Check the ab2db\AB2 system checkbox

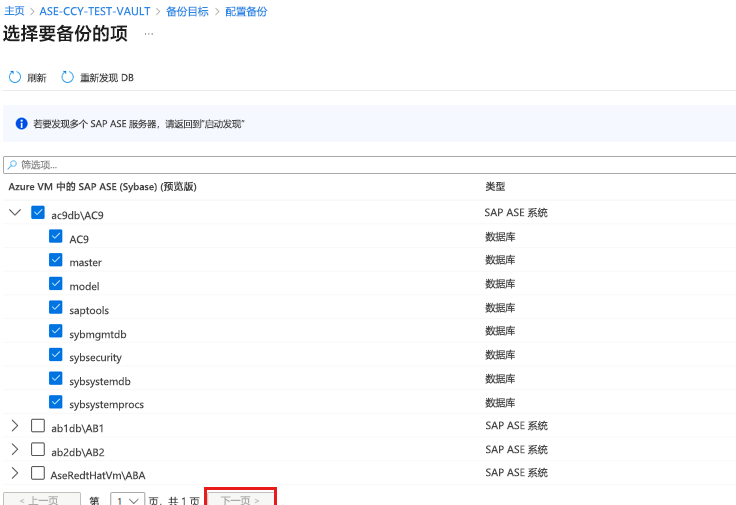tap(38, 449)
